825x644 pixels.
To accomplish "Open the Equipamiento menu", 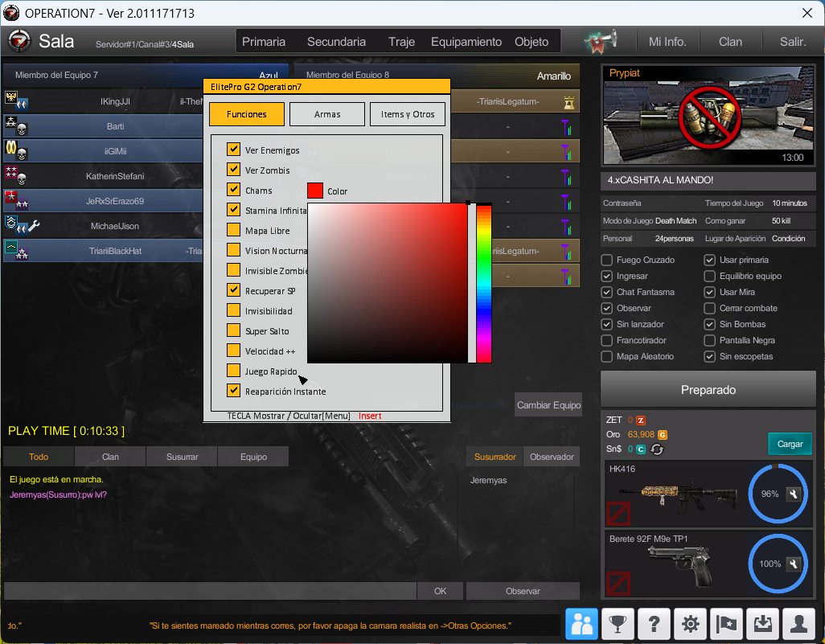I will 466,42.
